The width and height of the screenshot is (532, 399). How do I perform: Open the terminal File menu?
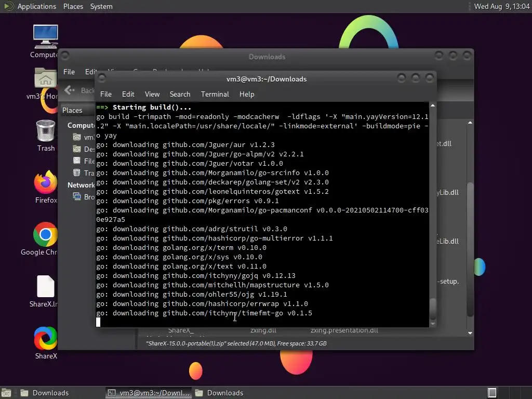[x=106, y=95]
